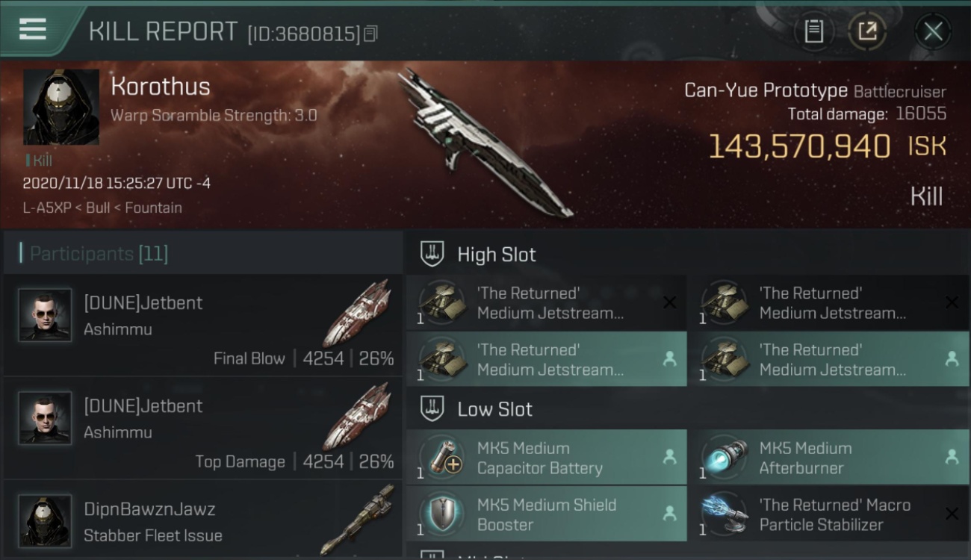This screenshot has width=971, height=560.
Task: Copy the kill report ID
Action: pos(371,34)
